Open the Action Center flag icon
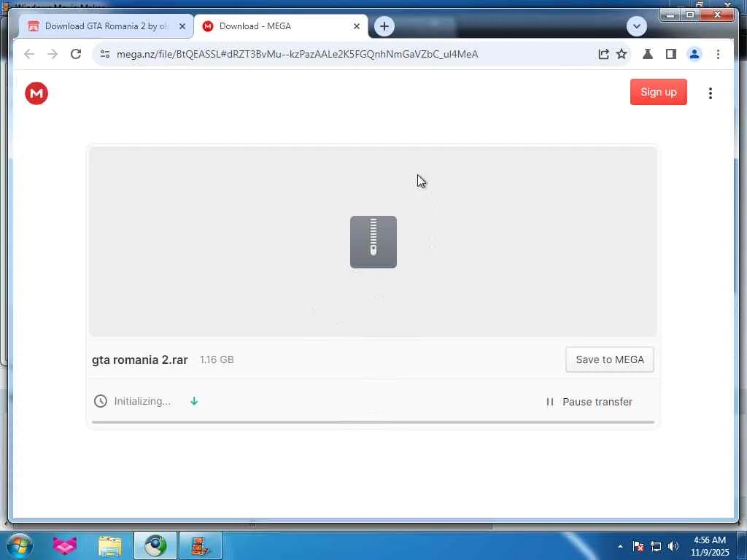The image size is (747, 560). point(638,546)
